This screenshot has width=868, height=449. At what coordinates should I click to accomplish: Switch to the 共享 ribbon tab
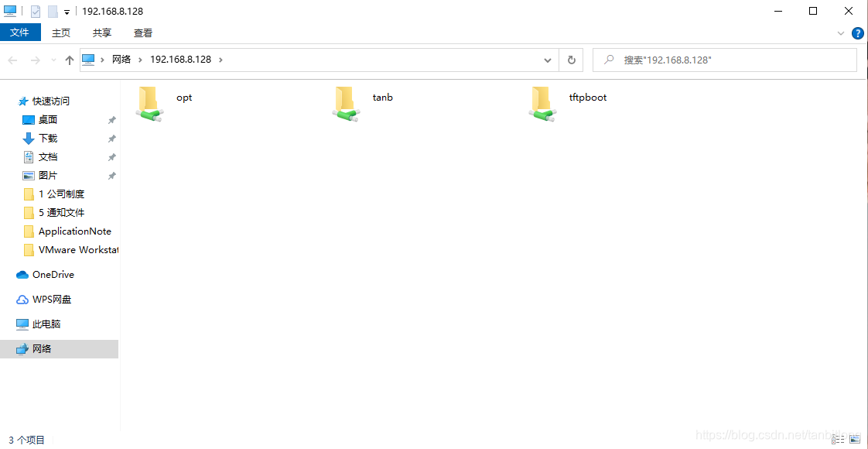click(x=102, y=33)
